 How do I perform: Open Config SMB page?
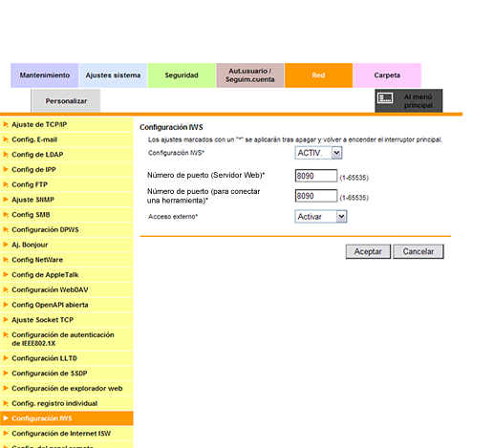(x=67, y=215)
